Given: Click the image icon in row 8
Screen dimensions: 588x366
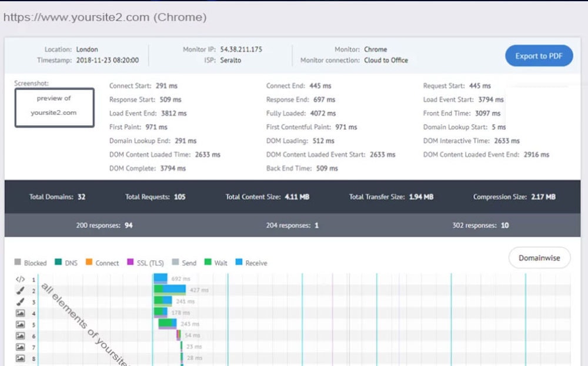Looking at the screenshot, I should pos(20,358).
